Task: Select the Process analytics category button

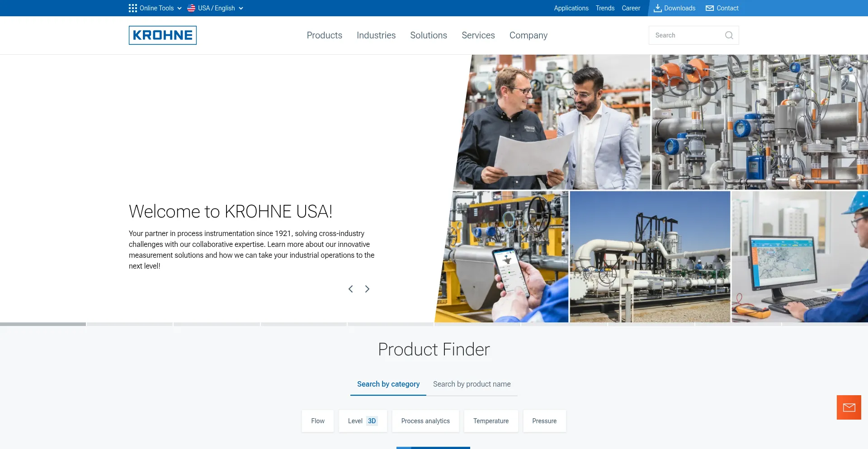Action: point(425,421)
